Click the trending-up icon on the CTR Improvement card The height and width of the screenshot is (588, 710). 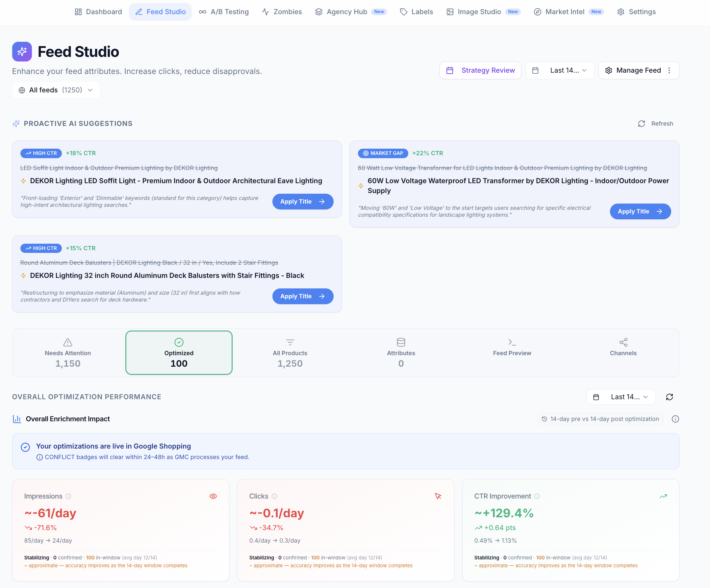pyautogui.click(x=663, y=497)
